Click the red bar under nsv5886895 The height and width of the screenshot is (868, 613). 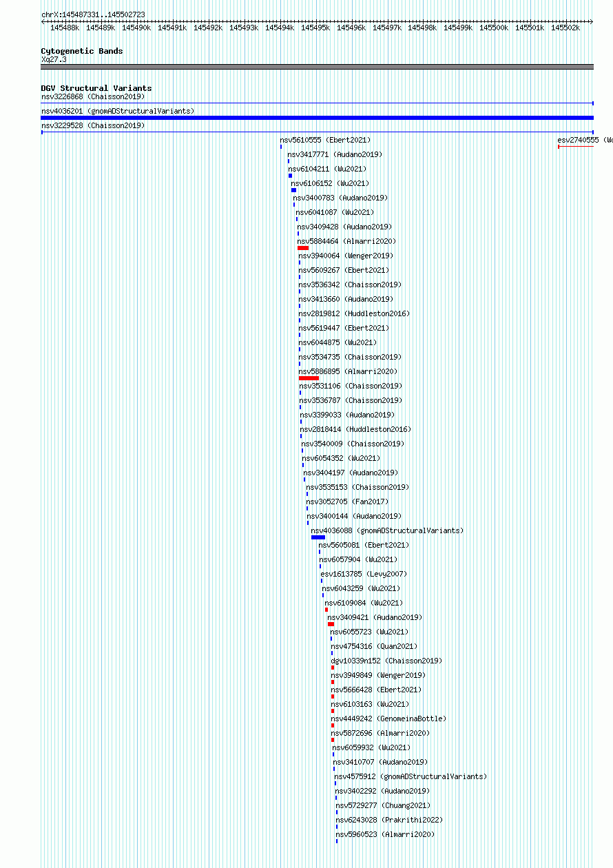pyautogui.click(x=309, y=378)
